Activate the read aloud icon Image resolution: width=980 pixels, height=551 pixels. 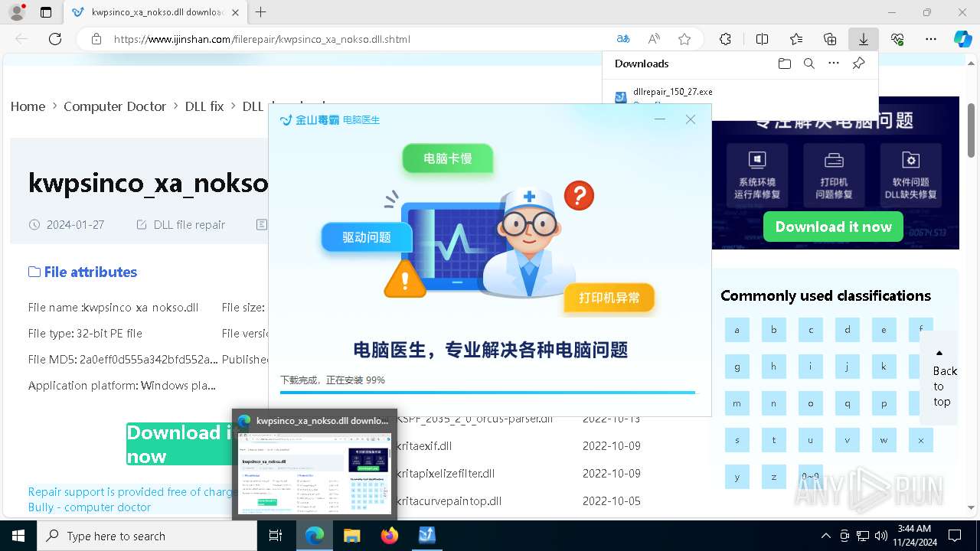(x=654, y=39)
